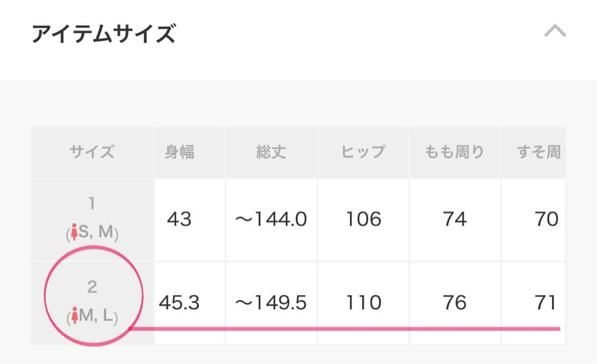
Task: Click the 106 hip value cell
Action: (x=363, y=219)
